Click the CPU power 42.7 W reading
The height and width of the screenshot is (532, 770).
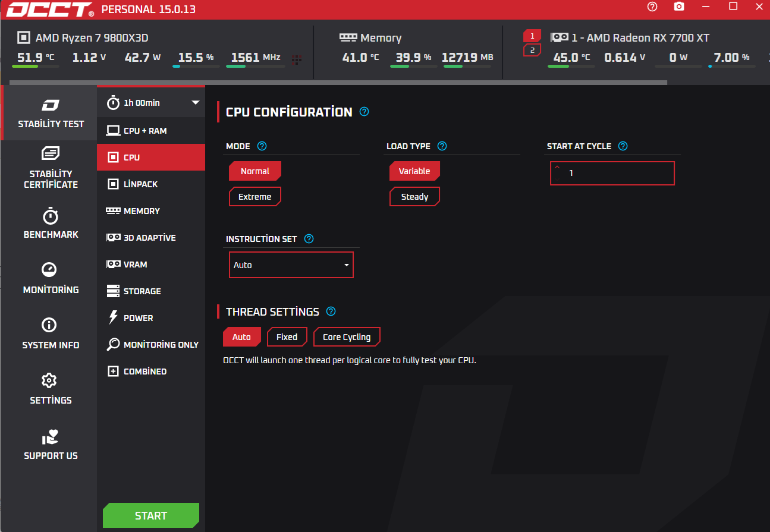click(x=143, y=58)
